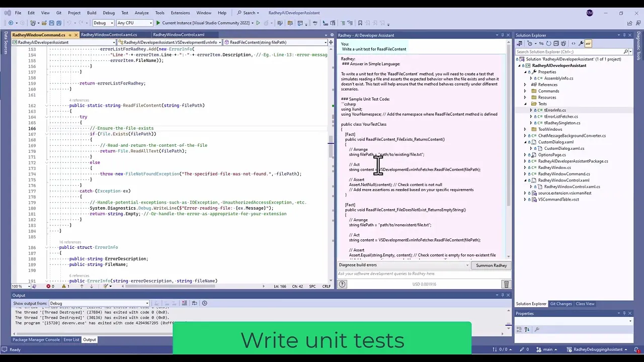Switch to the Git Changes tab

coord(561,304)
